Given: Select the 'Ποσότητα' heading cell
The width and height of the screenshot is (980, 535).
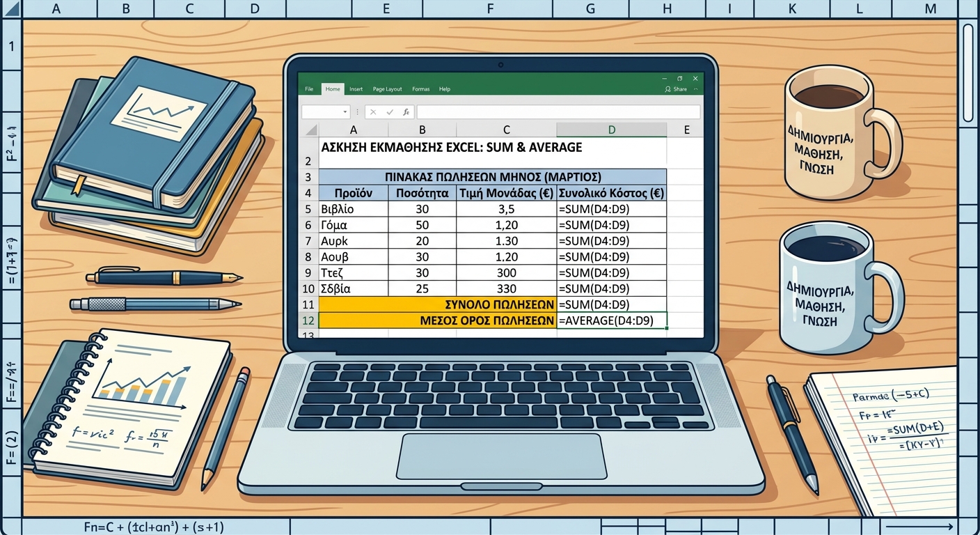Looking at the screenshot, I should (x=422, y=193).
